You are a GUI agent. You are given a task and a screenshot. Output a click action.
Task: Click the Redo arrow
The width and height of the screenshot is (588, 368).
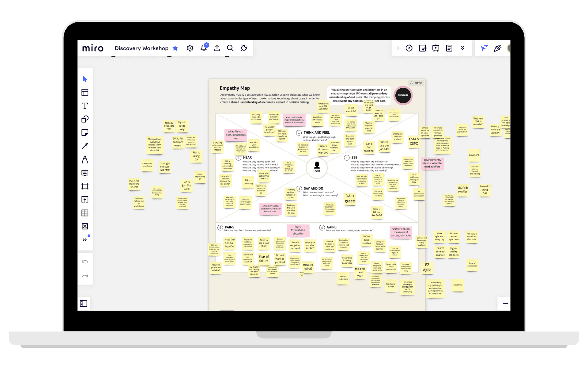(85, 276)
